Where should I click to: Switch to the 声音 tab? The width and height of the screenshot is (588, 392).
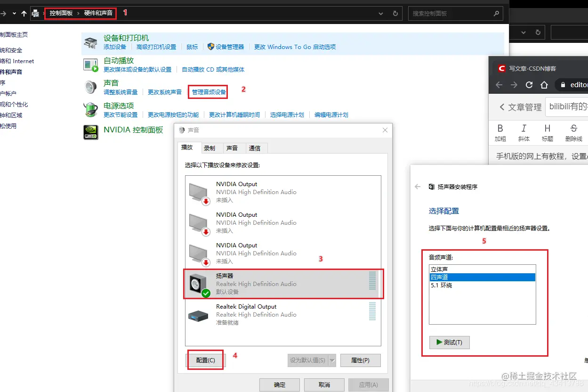(x=232, y=148)
